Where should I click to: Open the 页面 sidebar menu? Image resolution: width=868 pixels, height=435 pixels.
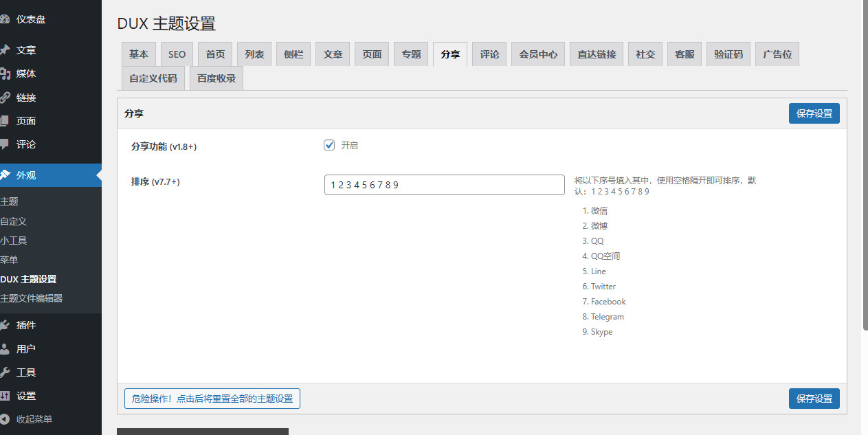tap(26, 121)
